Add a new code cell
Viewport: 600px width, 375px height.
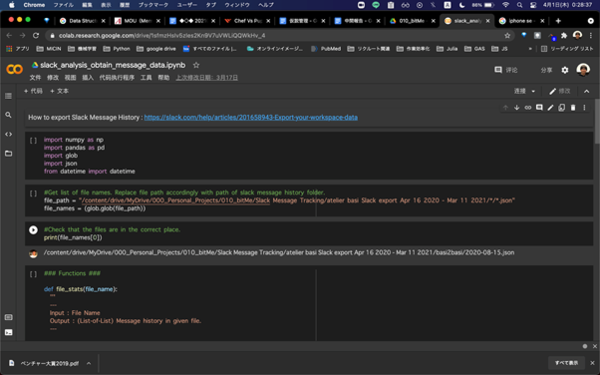click(x=33, y=91)
